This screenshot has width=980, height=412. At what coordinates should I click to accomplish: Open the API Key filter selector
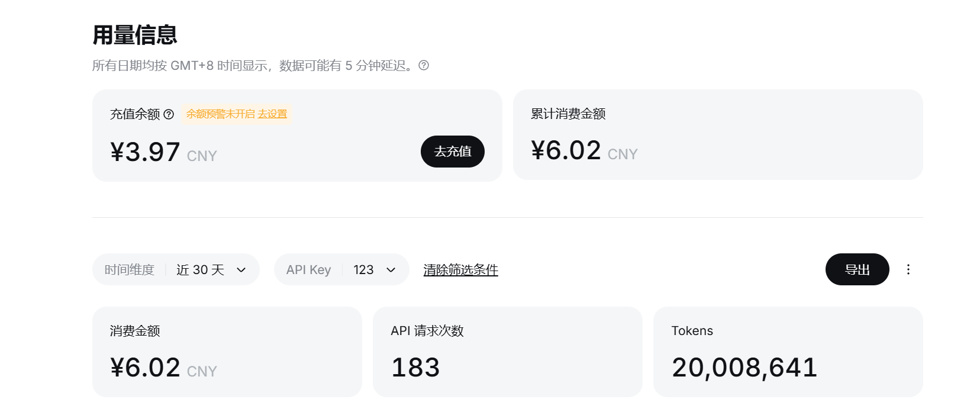(x=341, y=269)
